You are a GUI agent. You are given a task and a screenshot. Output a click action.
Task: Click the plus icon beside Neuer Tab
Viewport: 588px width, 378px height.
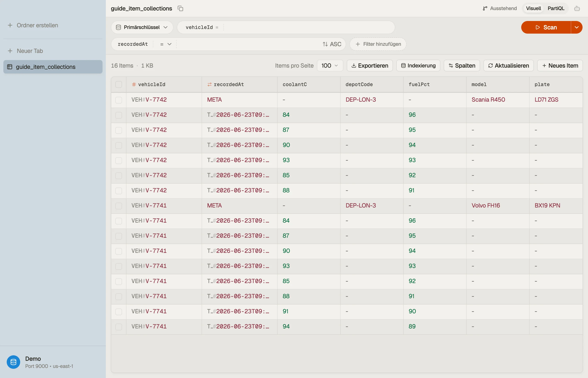click(10, 51)
